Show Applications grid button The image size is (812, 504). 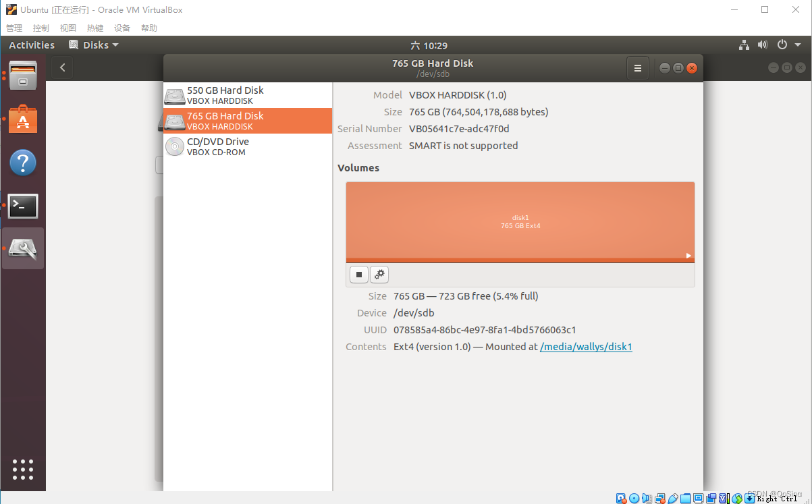click(x=23, y=470)
